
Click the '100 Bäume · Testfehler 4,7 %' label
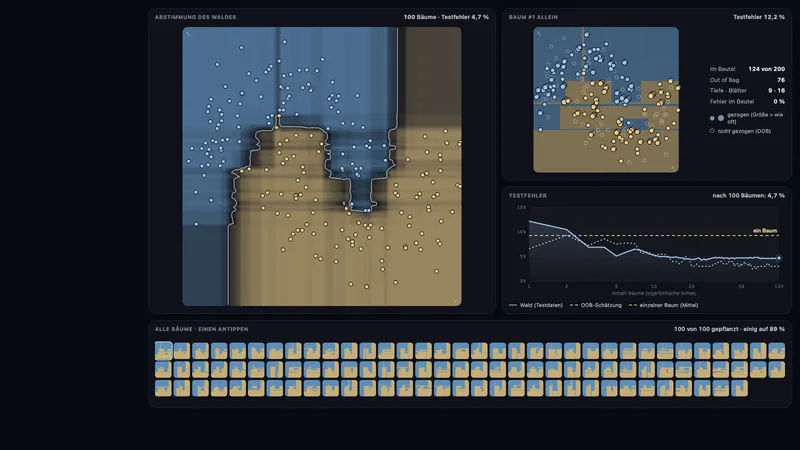tap(446, 17)
